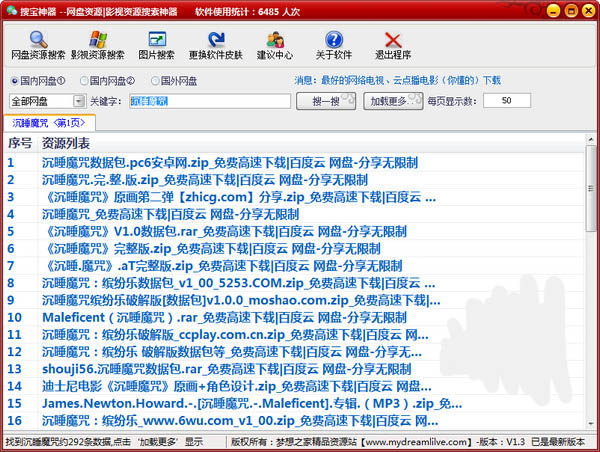Click the results list scrollbar thumb
This screenshot has width=600, height=452.
click(x=591, y=188)
